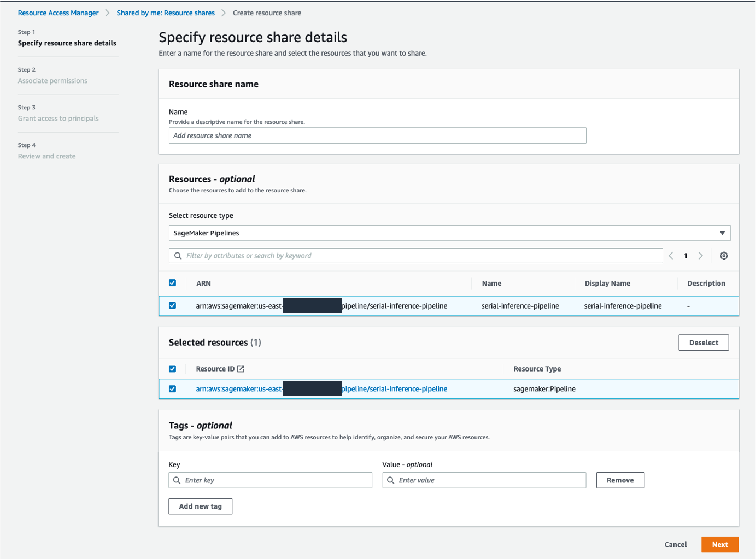Navigate to Shared by me: Resource shares
The width and height of the screenshot is (756, 560).
point(165,13)
